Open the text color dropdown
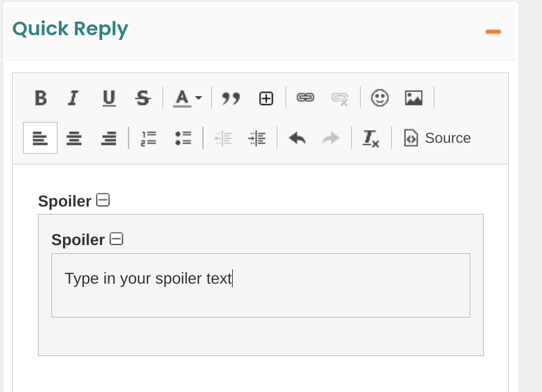Screen dimensions: 542x392 [187, 98]
